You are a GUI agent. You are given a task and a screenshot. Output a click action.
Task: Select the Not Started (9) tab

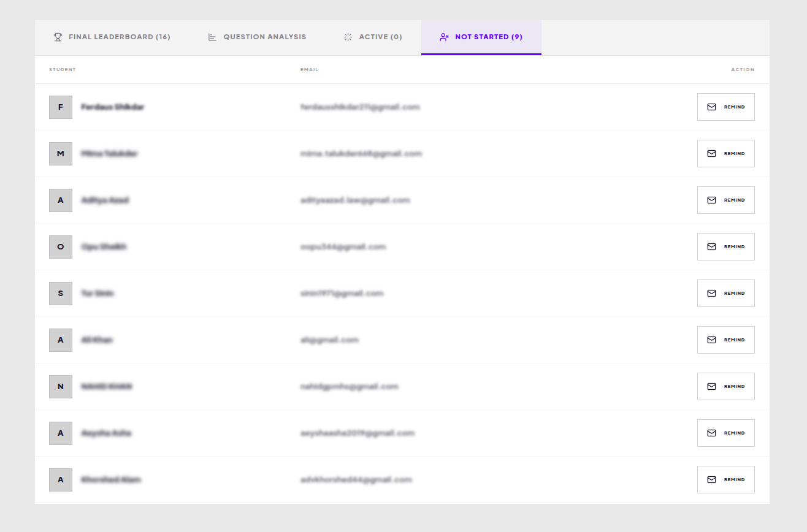click(481, 37)
